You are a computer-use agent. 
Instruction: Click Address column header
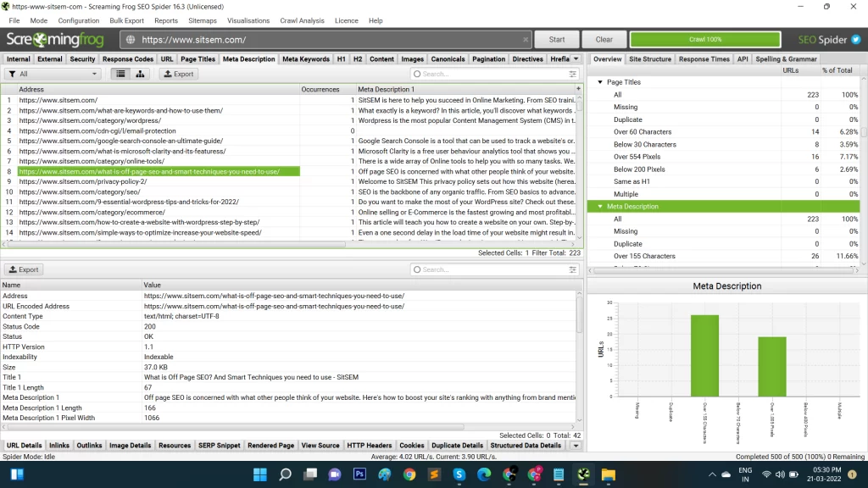tap(159, 89)
